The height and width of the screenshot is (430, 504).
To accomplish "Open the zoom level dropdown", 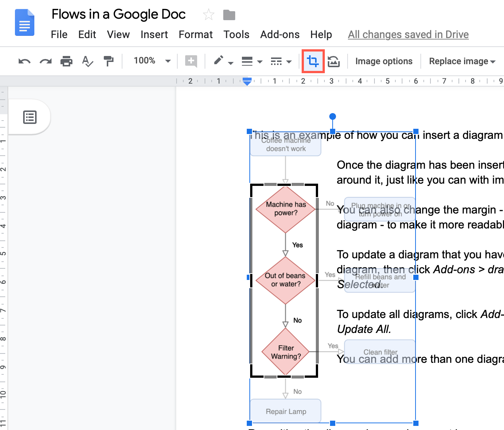I will click(151, 60).
